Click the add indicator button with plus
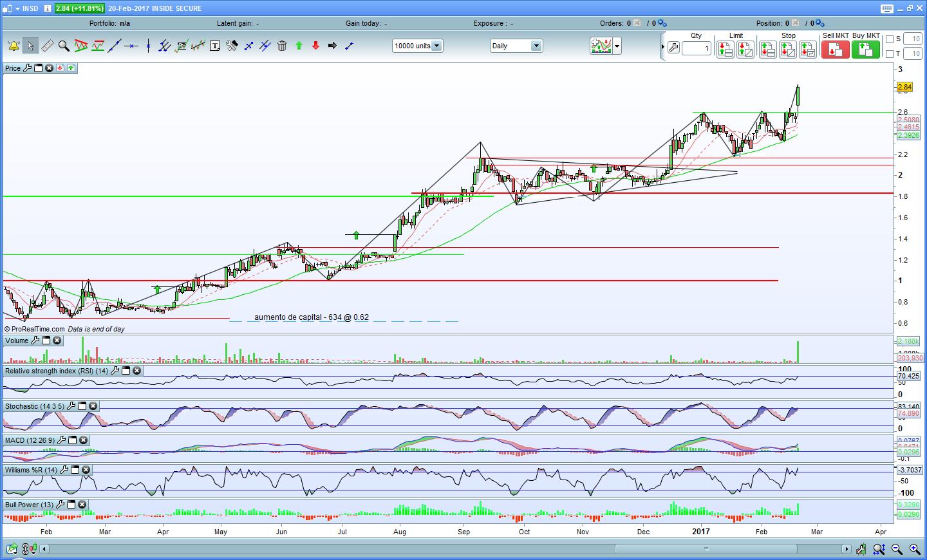 601,46
